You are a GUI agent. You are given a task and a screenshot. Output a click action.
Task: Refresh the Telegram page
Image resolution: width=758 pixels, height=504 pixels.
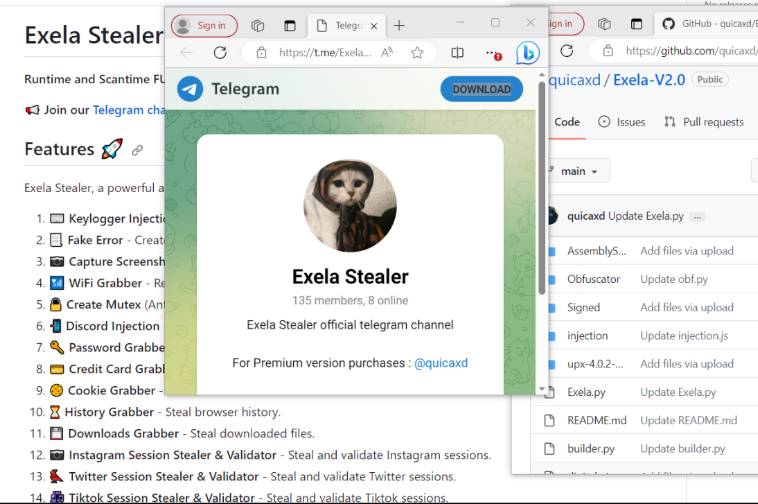pyautogui.click(x=220, y=52)
